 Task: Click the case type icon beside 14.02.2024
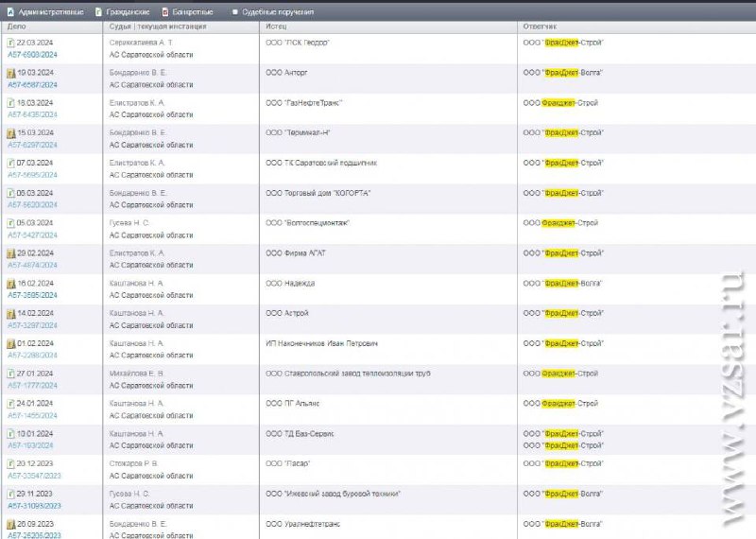tap(11, 314)
